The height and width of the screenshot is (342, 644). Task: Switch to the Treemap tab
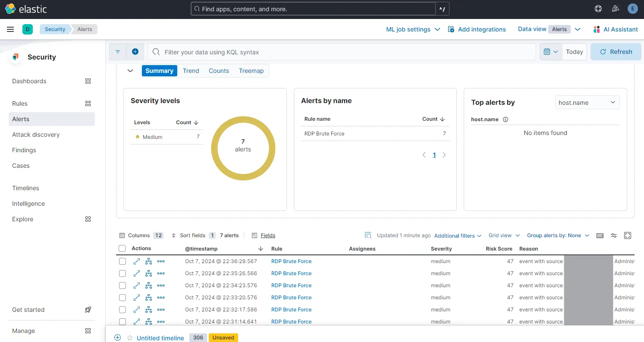click(x=251, y=70)
